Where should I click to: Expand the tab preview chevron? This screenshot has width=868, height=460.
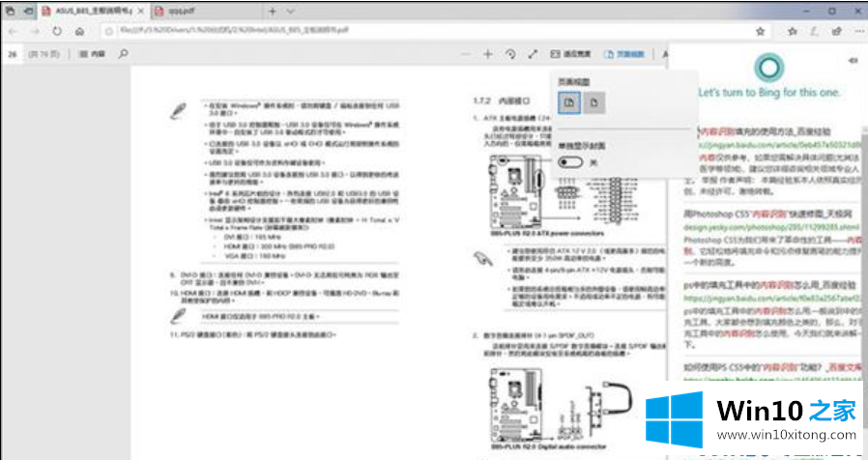click(290, 11)
